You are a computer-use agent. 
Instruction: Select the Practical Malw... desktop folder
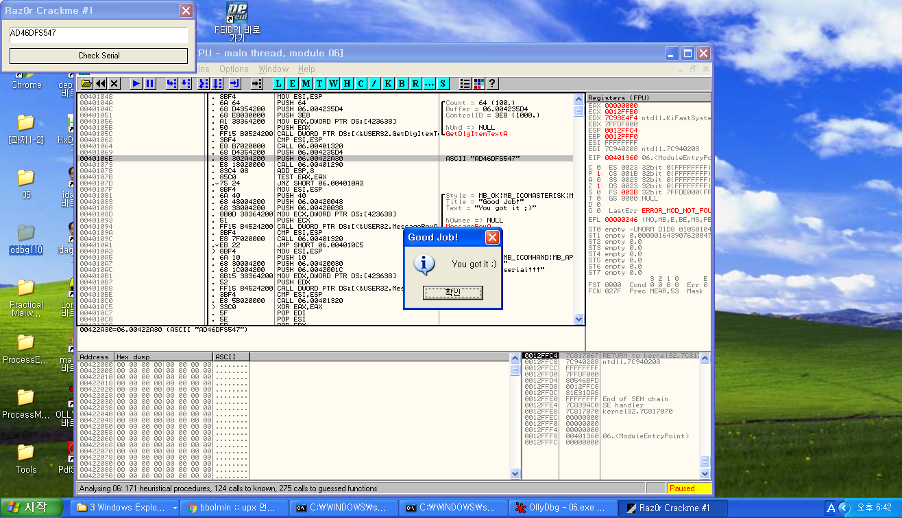26,298
